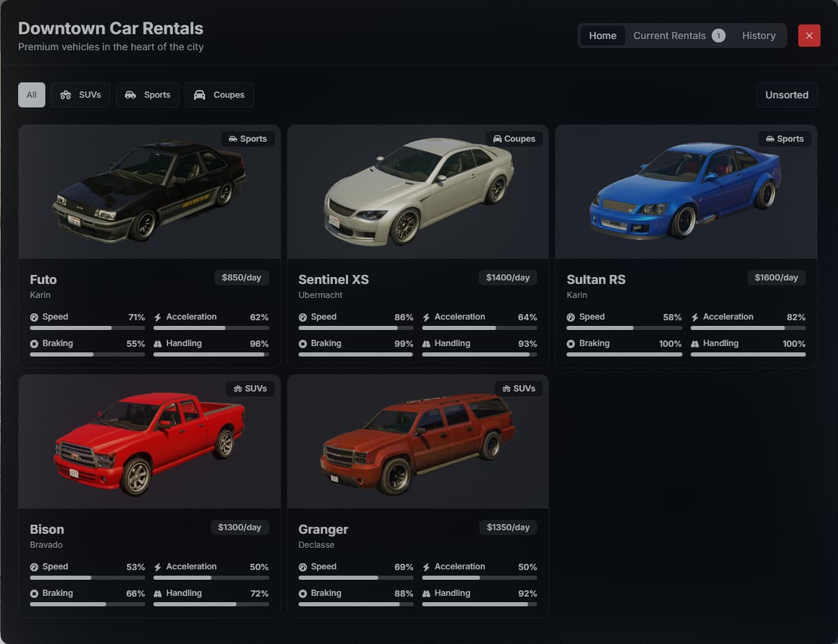This screenshot has width=838, height=644.
Task: Click the Bison handling road icon
Action: (x=158, y=594)
